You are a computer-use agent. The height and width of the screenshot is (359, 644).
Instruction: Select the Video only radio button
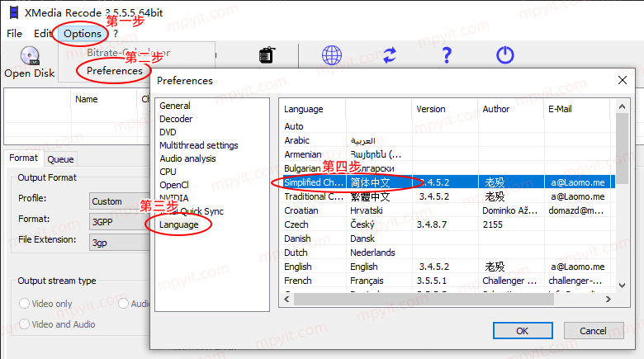pyautogui.click(x=24, y=304)
